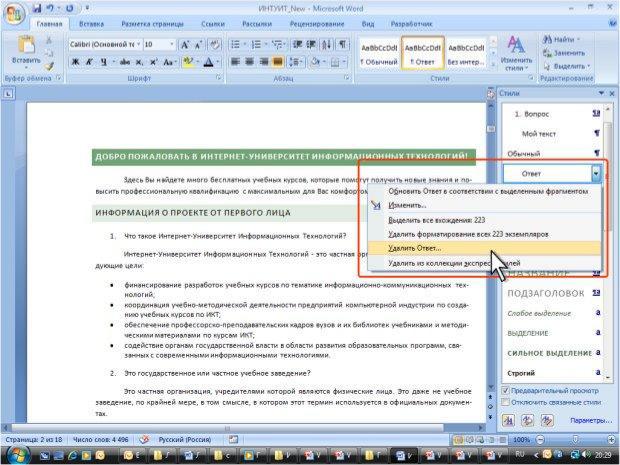This screenshot has width=620, height=465.
Task: Justify the text alignment
Action: click(x=278, y=62)
